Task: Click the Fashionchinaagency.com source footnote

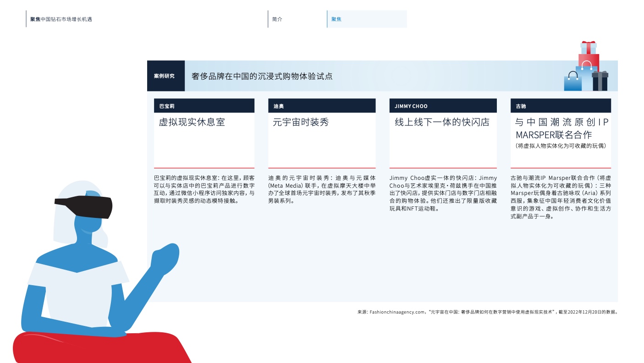Action: coord(488,312)
